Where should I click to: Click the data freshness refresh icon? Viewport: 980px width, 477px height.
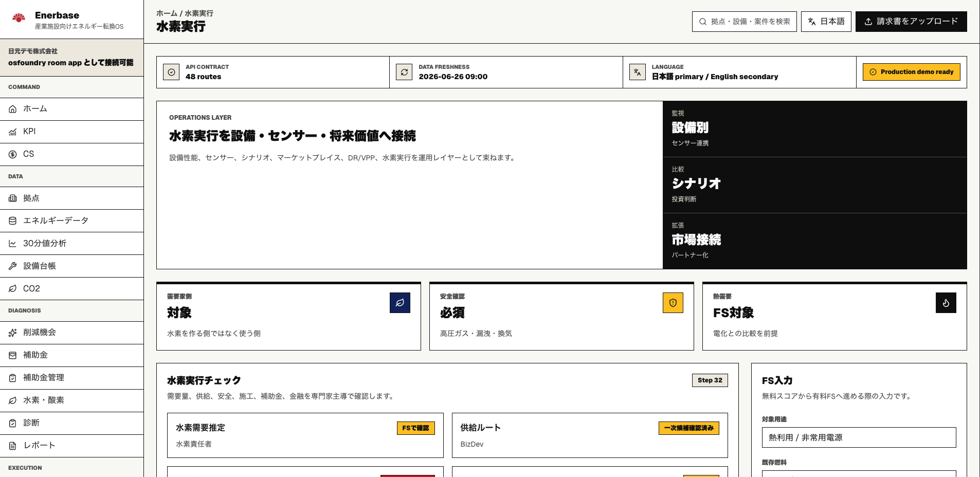pyautogui.click(x=404, y=72)
